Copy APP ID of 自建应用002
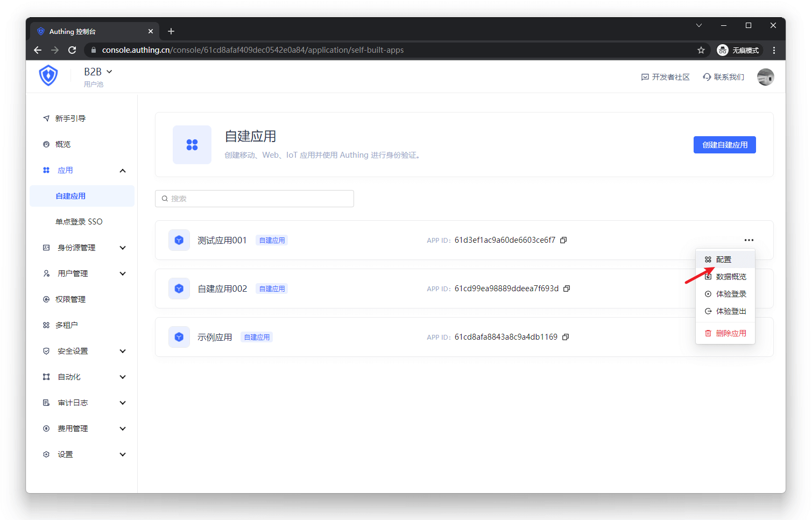The width and height of the screenshot is (812, 520). (x=567, y=289)
